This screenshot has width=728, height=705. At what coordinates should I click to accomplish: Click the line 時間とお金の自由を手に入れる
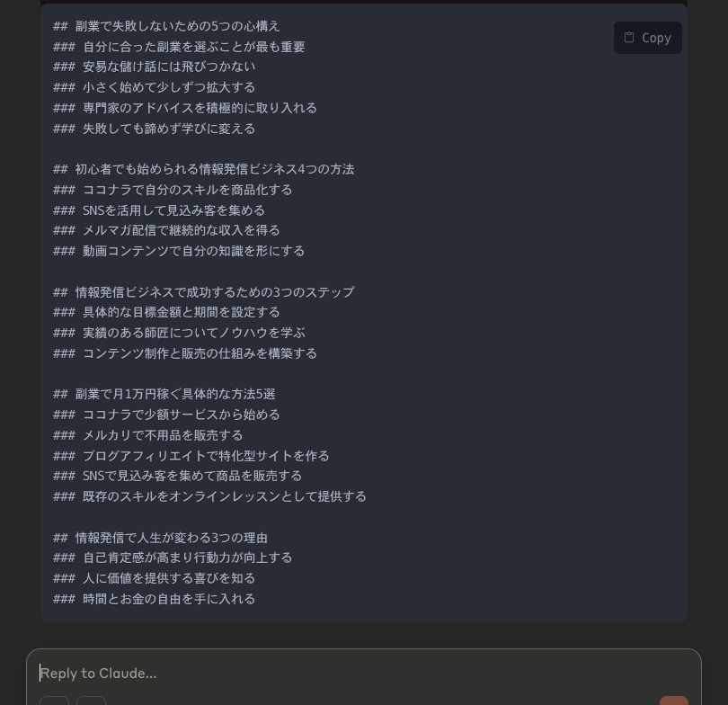(169, 599)
